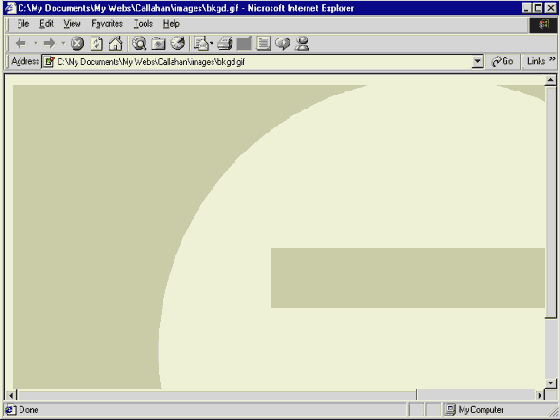This screenshot has height=420, width=560.
Task: Click the vertical scrollbar down arrow
Action: click(550, 384)
